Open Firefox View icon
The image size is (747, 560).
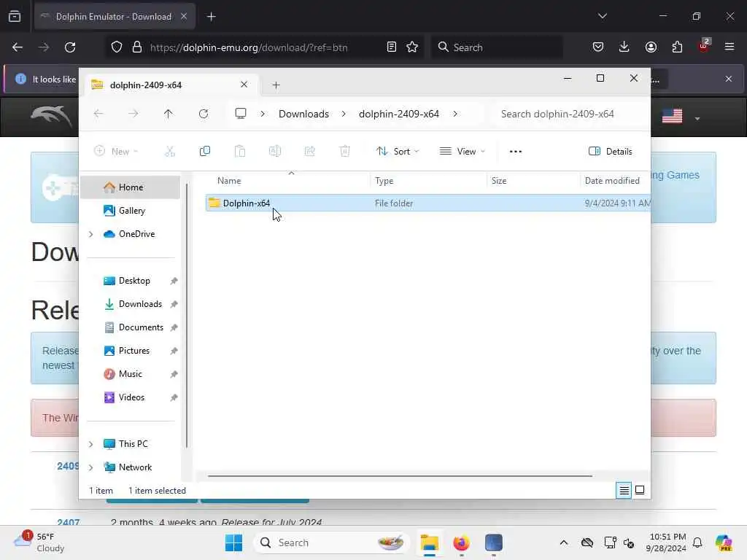coord(15,17)
